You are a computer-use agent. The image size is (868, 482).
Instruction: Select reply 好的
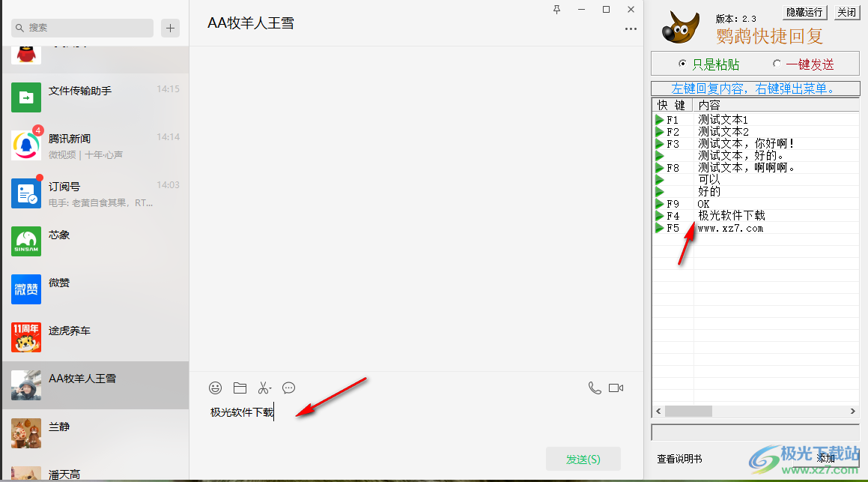pos(709,192)
